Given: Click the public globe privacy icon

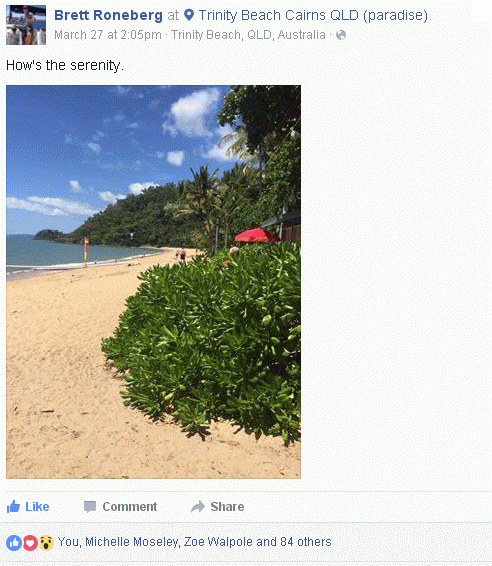Looking at the screenshot, I should click(x=341, y=35).
